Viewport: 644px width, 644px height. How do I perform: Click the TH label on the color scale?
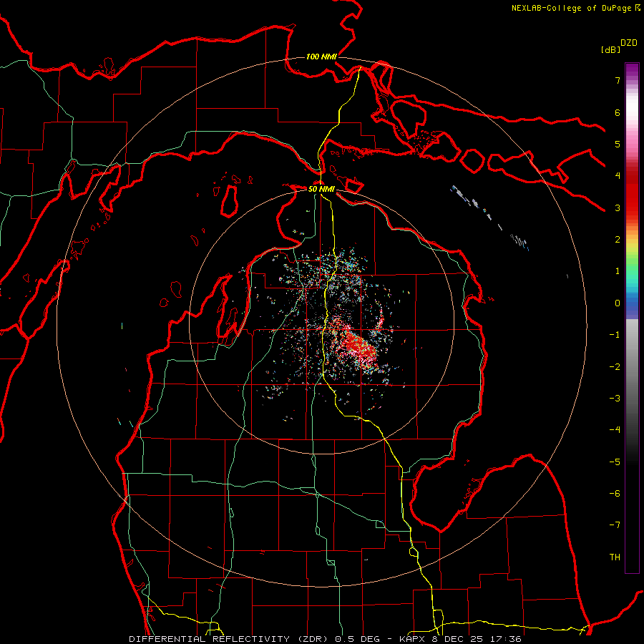[615, 557]
